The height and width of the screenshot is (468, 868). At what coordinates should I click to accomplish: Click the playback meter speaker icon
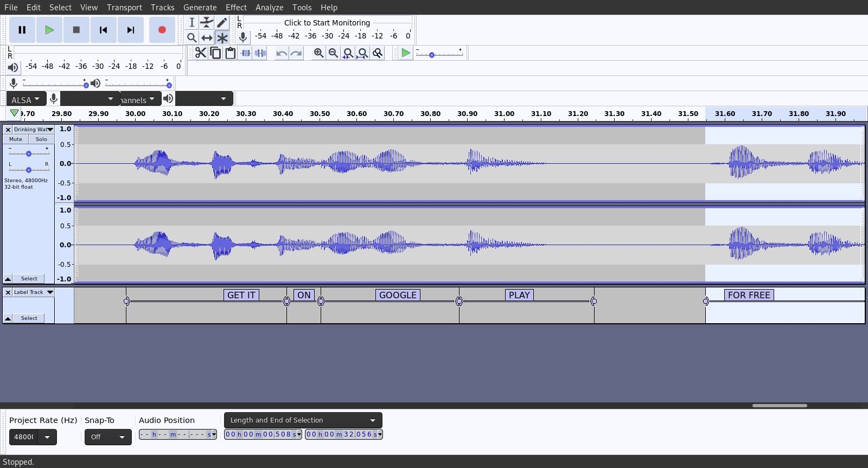13,67
